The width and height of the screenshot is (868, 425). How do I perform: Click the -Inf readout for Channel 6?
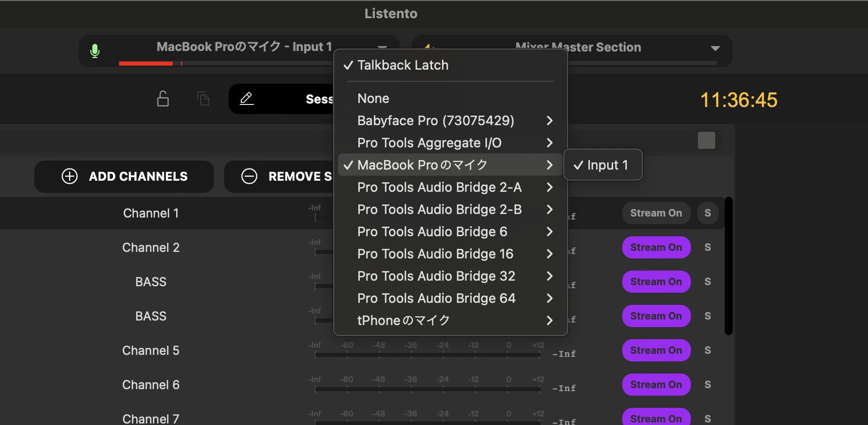point(564,388)
